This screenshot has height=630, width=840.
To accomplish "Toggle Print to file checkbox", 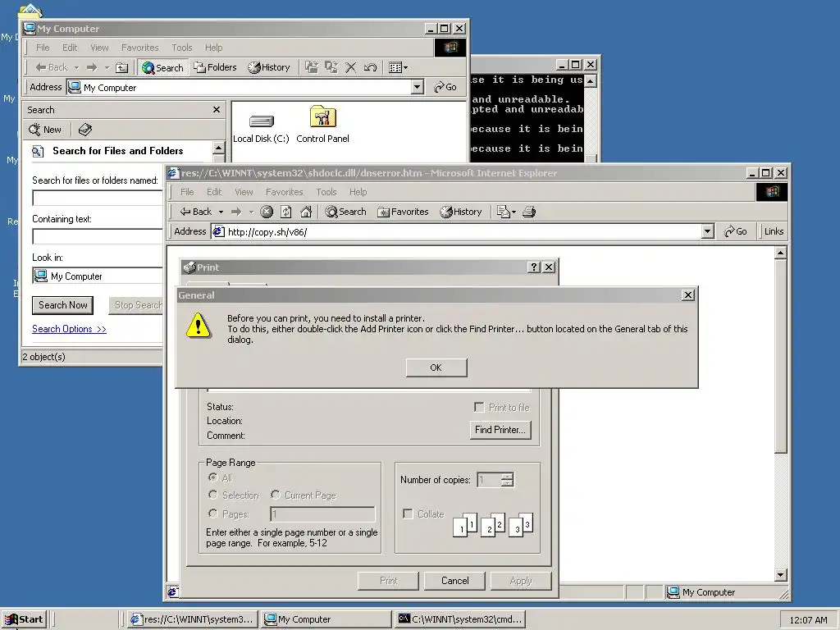I will point(479,407).
